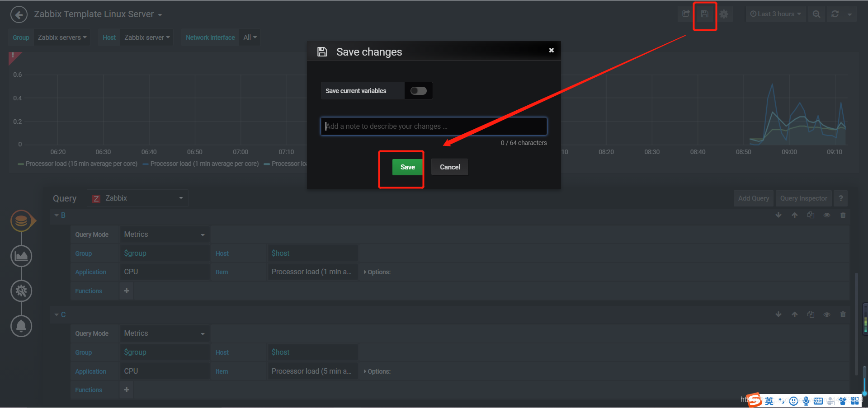
Task: Click the save dashboard icon in toolbar
Action: (x=705, y=14)
